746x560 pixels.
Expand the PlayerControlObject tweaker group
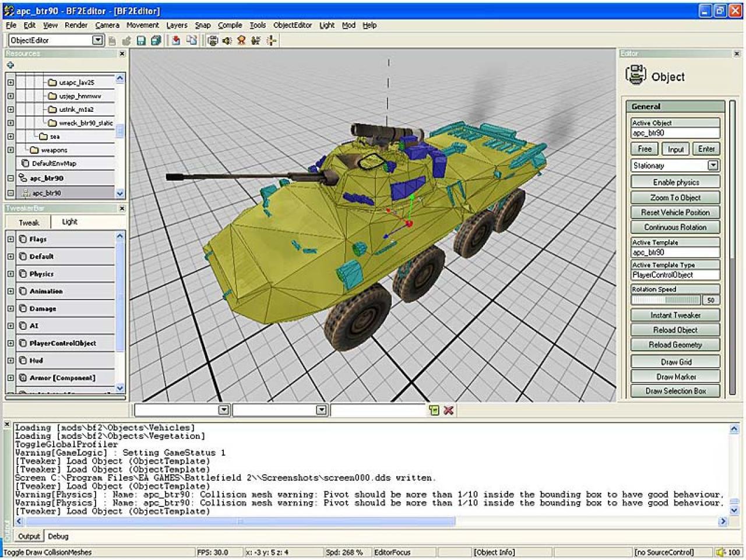(x=10, y=343)
